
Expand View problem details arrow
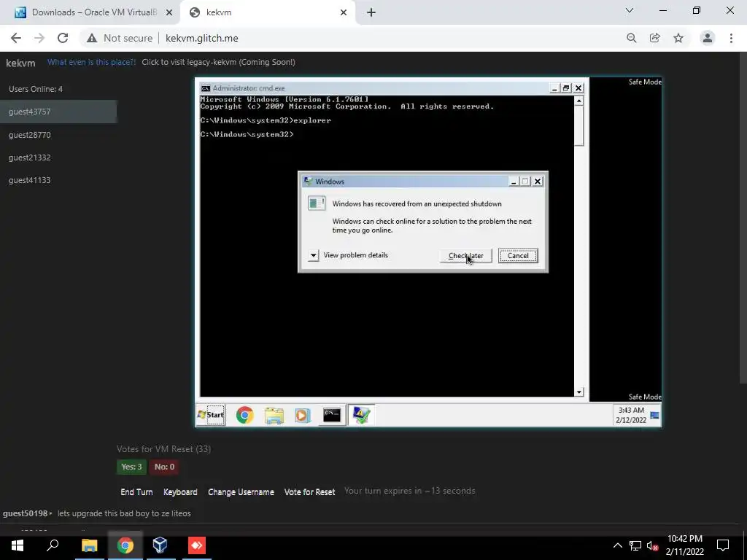click(x=313, y=255)
